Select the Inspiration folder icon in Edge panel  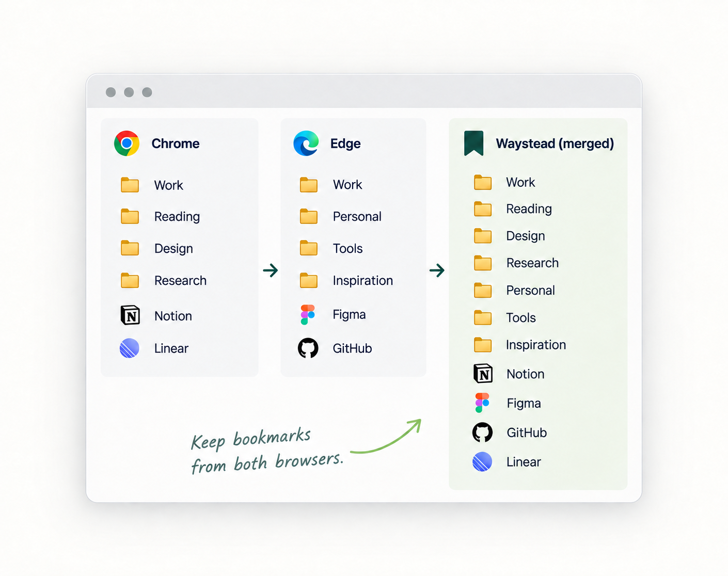[309, 280]
